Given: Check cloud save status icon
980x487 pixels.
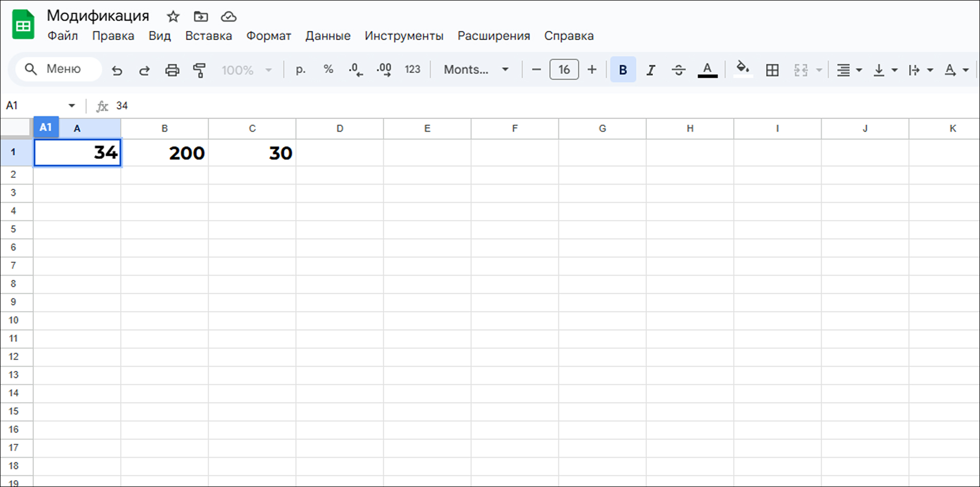Looking at the screenshot, I should (229, 16).
